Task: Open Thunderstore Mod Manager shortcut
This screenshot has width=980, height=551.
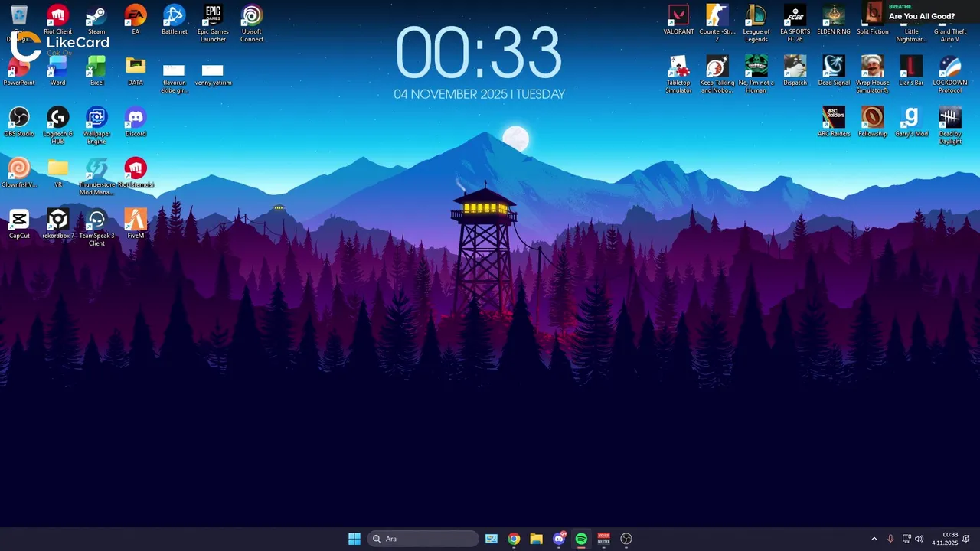Action: [96, 177]
